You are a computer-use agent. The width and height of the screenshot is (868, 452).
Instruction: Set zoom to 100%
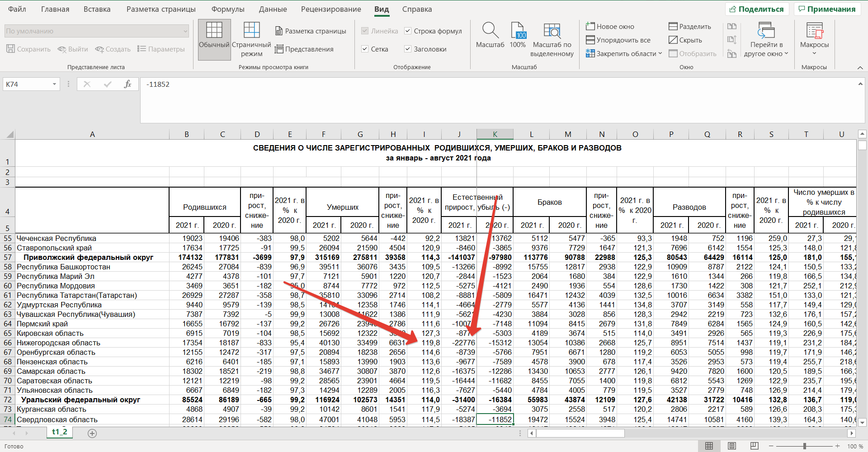[x=518, y=35]
